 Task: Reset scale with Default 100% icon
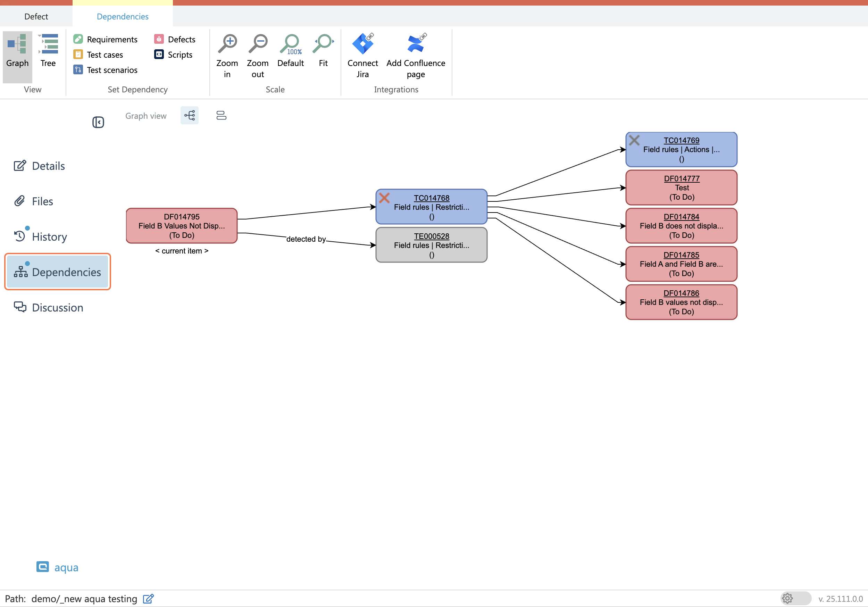(290, 44)
